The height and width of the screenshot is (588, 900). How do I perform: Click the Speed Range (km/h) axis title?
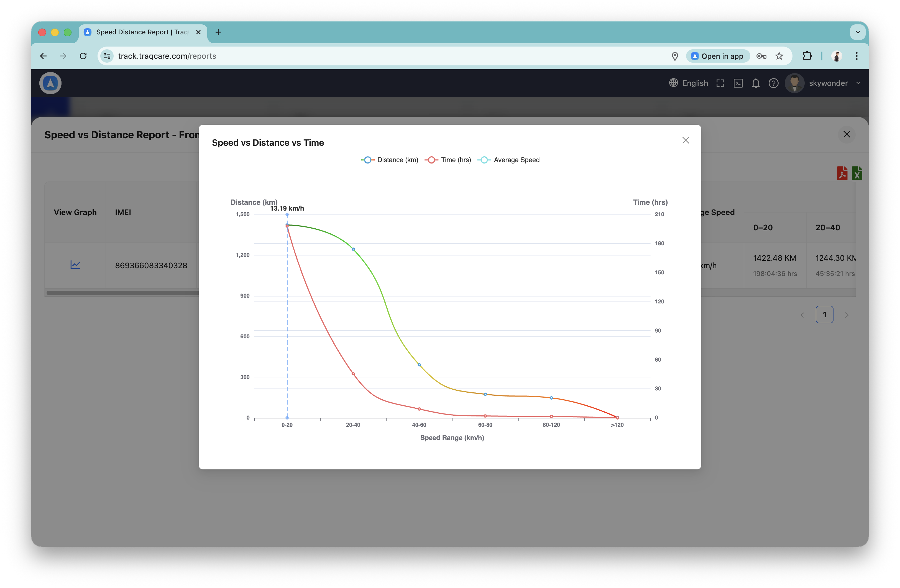click(x=452, y=438)
